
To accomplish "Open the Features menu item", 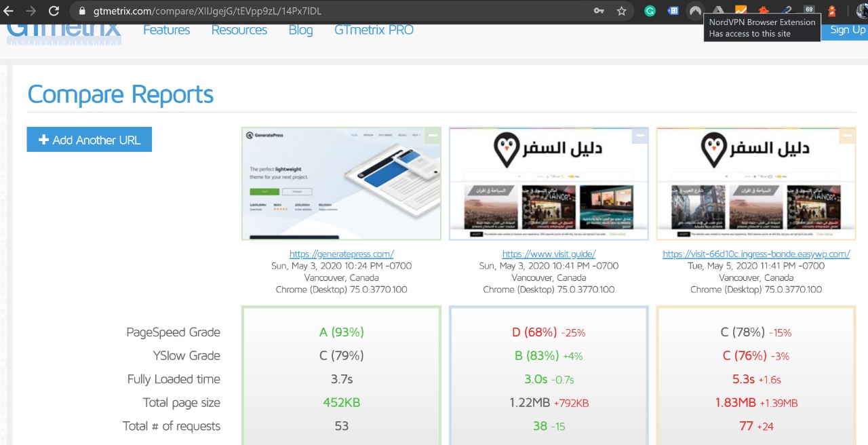I will pos(166,30).
